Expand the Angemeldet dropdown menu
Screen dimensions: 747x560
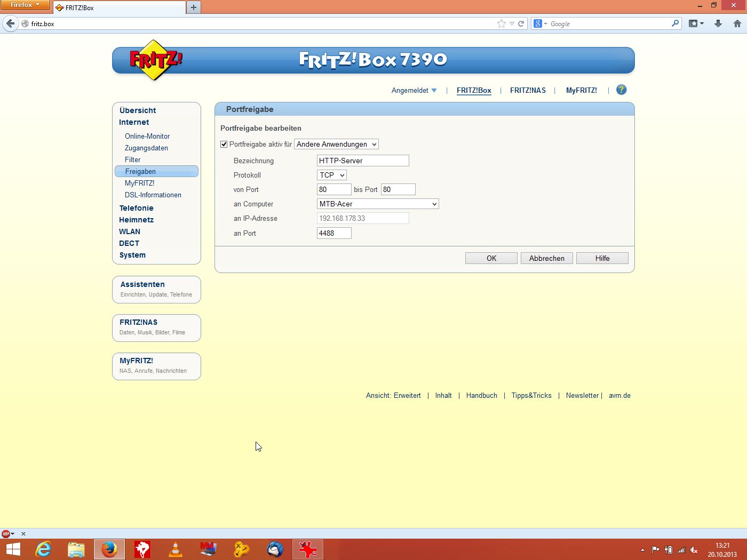(x=414, y=90)
